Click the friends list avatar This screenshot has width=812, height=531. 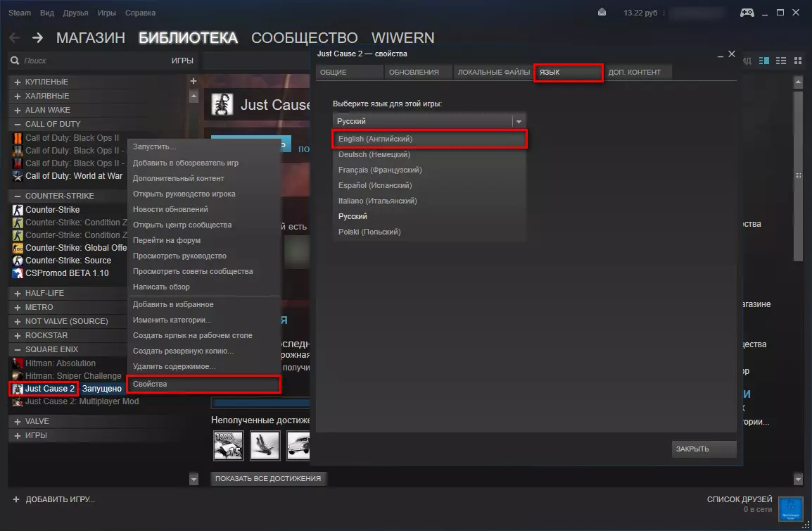790,508
